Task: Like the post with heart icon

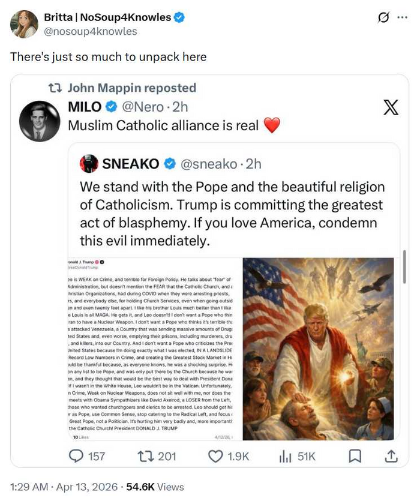Action: click(x=215, y=457)
